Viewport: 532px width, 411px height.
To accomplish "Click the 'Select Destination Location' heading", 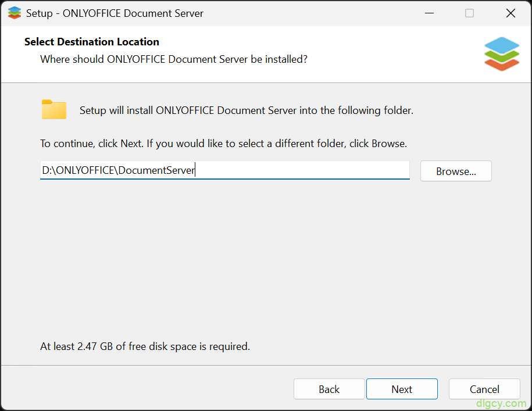I will coord(92,42).
